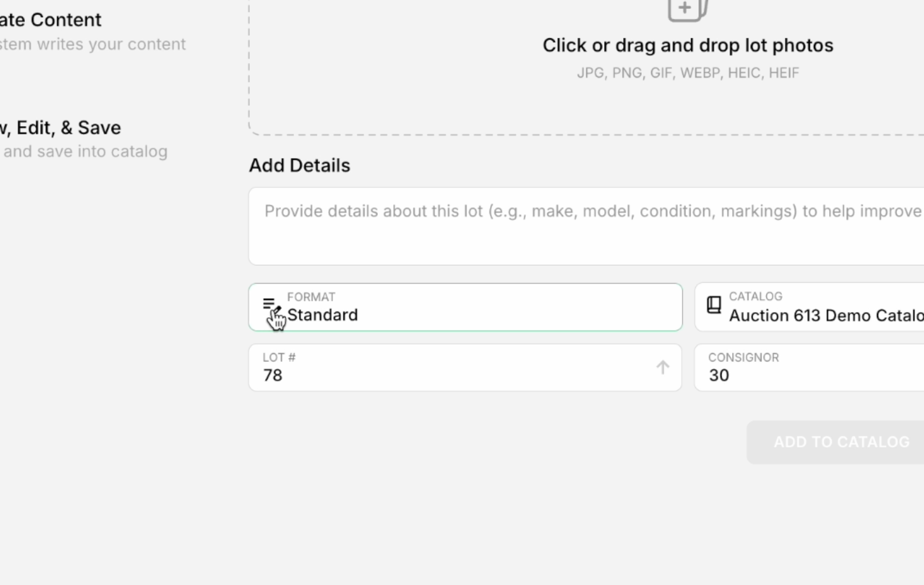Click the "Click or drag and drop lot photos" text
Image resolution: width=924 pixels, height=585 pixels.
tap(688, 45)
